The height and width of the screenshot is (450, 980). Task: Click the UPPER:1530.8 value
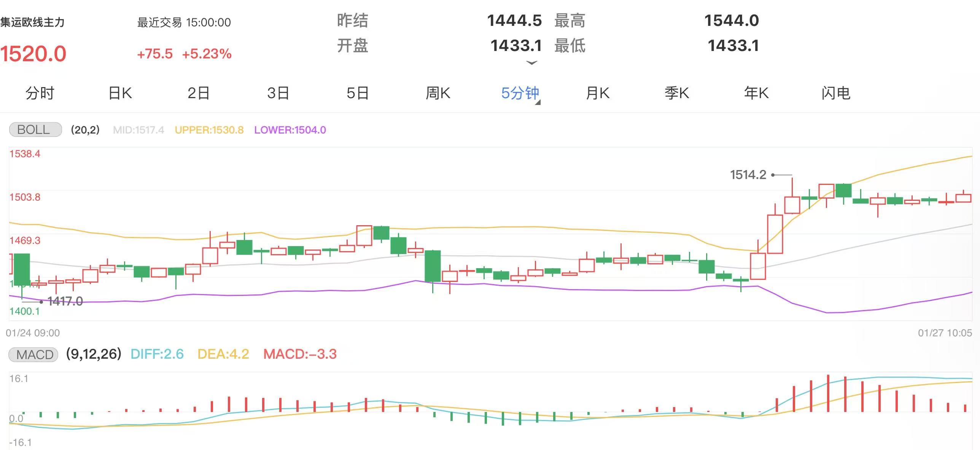pos(209,130)
